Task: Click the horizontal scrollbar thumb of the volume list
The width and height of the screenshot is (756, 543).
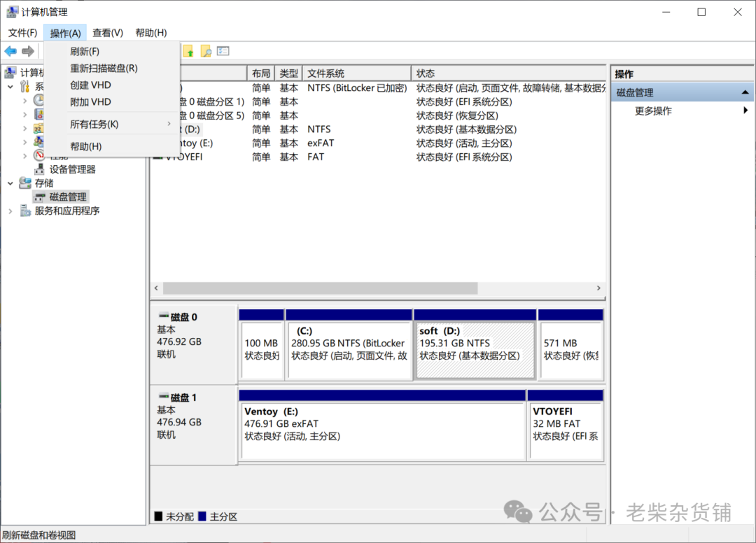Action: coord(320,288)
